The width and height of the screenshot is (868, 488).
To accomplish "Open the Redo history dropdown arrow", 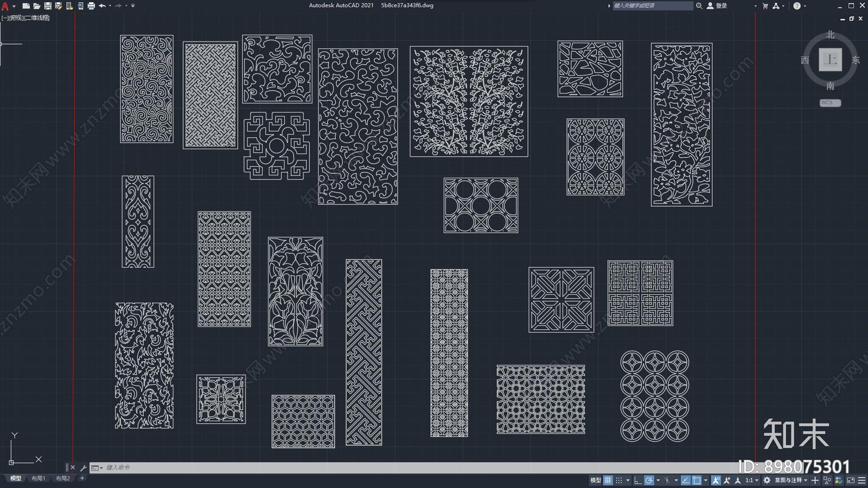I will pyautogui.click(x=126, y=6).
